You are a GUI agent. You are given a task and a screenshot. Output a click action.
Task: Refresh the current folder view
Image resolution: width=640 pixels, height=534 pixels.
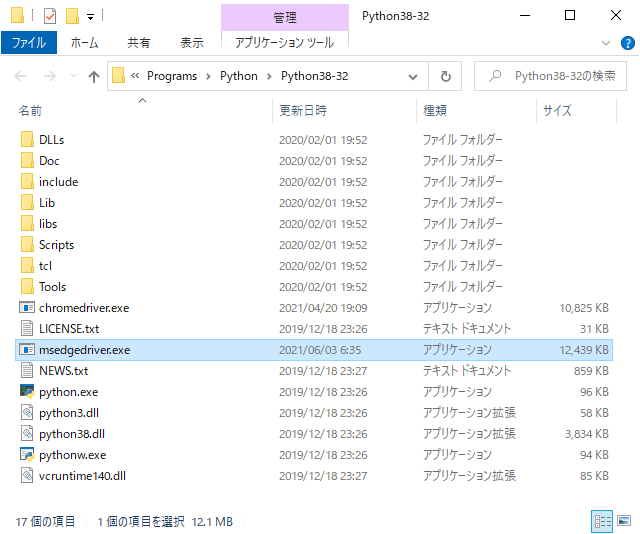446,76
